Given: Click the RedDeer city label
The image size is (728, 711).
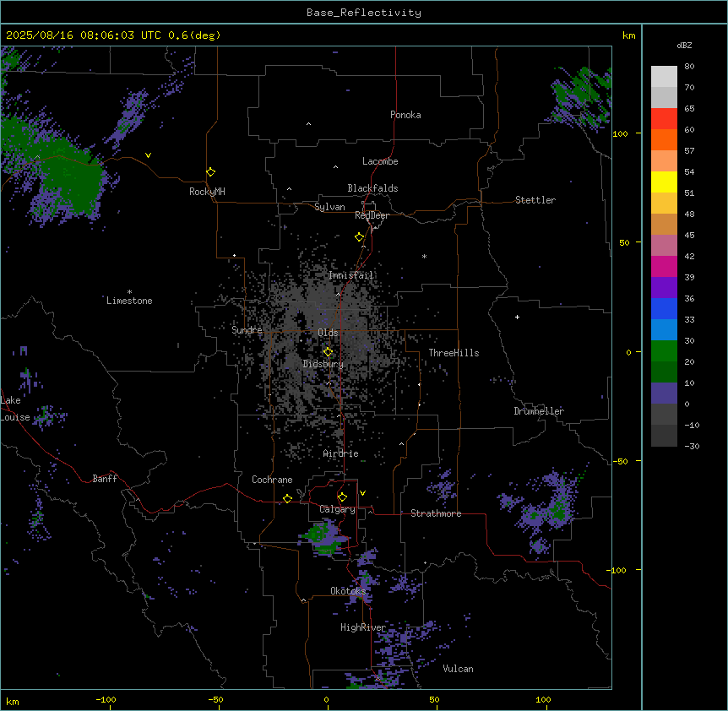Looking at the screenshot, I should [x=372, y=214].
